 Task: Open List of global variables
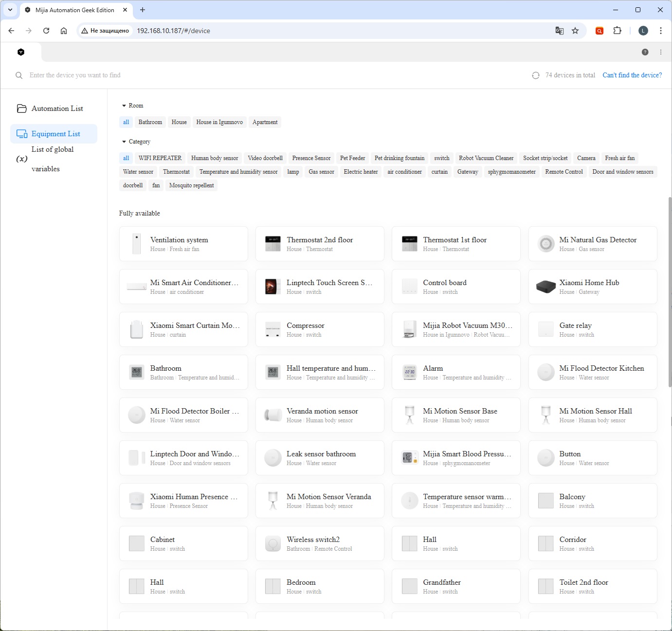54,159
